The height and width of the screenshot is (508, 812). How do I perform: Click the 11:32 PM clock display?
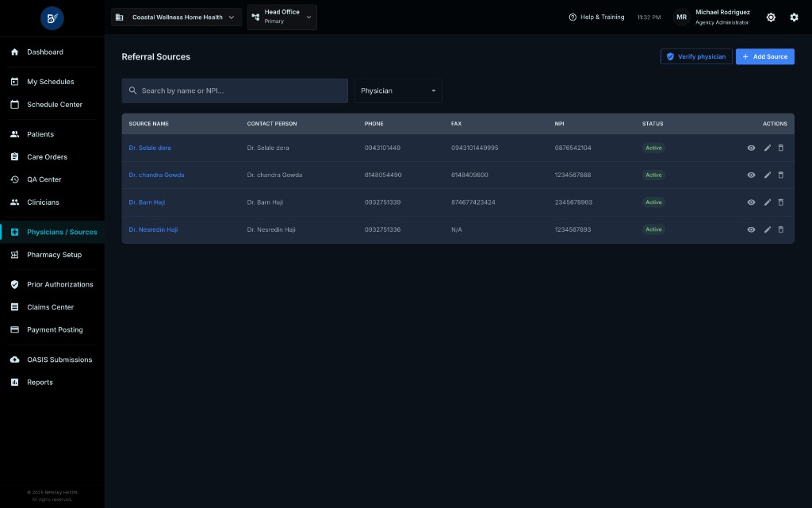coord(649,17)
